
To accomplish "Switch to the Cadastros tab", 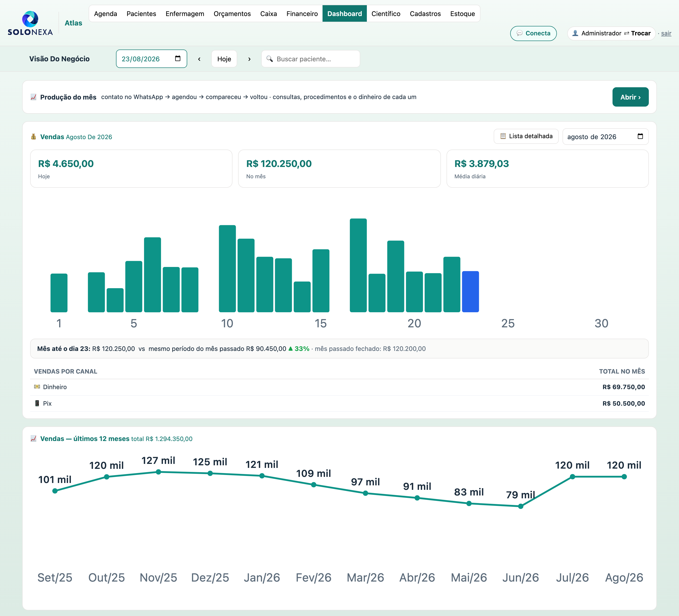I will point(425,13).
